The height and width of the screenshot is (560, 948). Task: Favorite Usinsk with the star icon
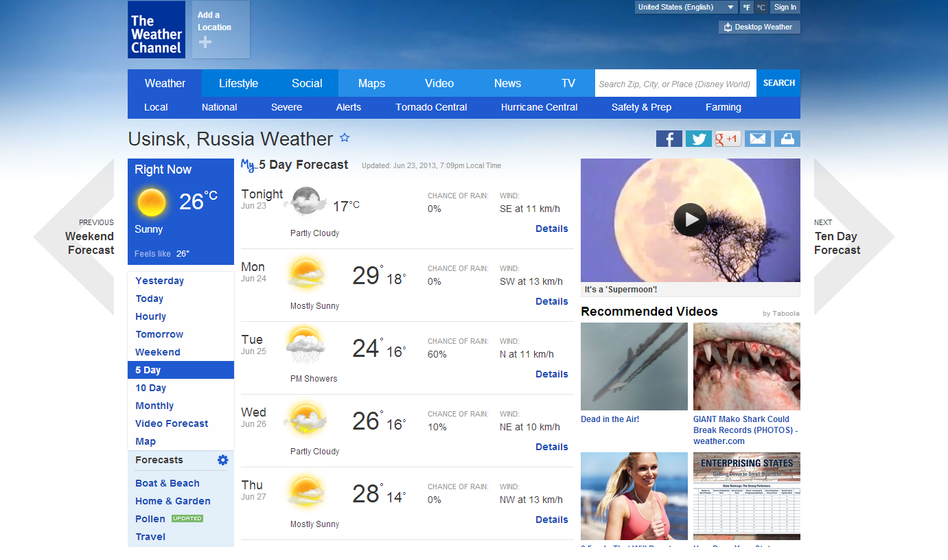tap(345, 138)
